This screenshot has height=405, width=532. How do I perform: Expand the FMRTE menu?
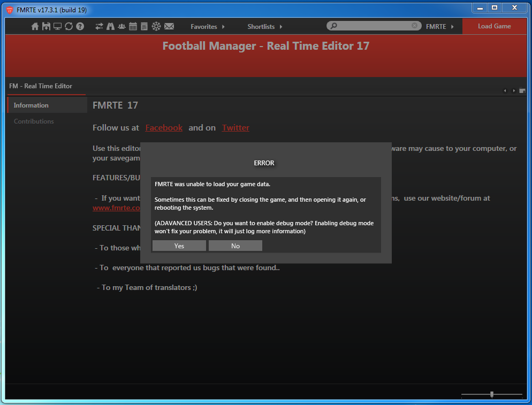pos(440,27)
